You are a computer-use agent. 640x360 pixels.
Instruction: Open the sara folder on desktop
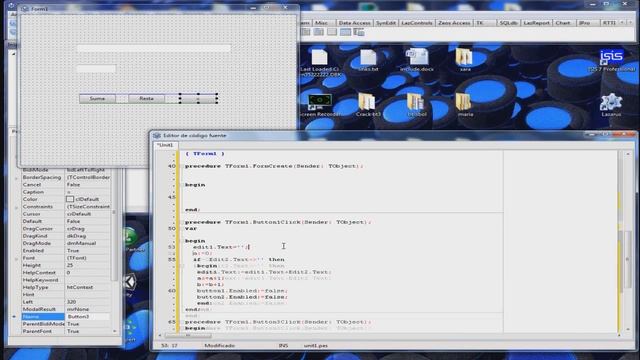465,60
